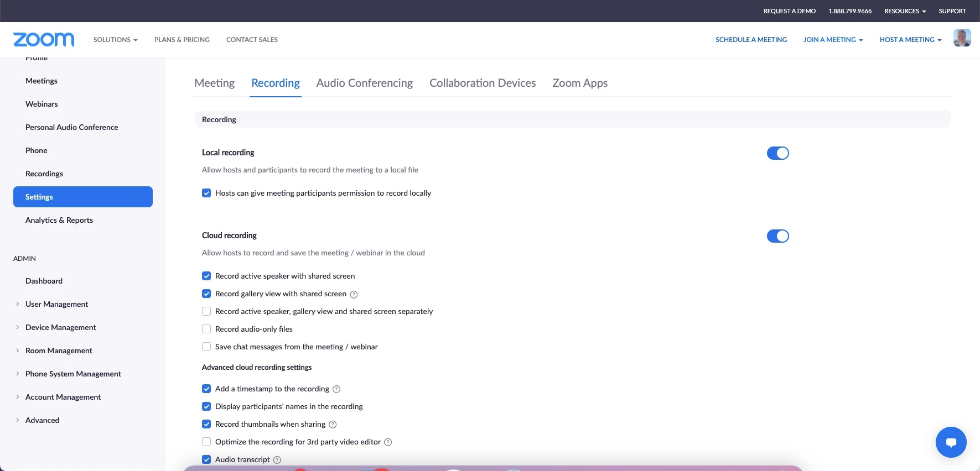Viewport: 980px width, 471px height.
Task: Open Collaboration Devices tab
Action: click(483, 83)
